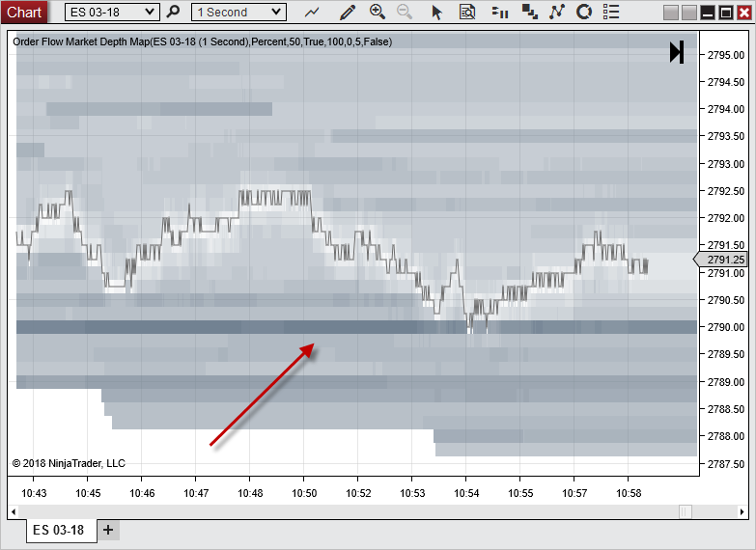Image resolution: width=756 pixels, height=550 pixels.
Task: Open the chart style line icon
Action: pyautogui.click(x=312, y=12)
